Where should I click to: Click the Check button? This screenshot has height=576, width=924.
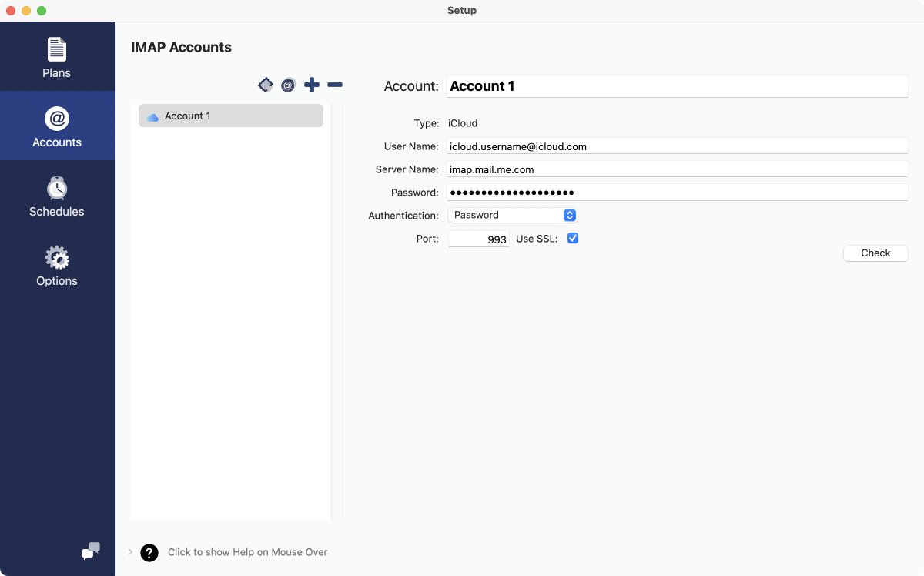pos(875,253)
